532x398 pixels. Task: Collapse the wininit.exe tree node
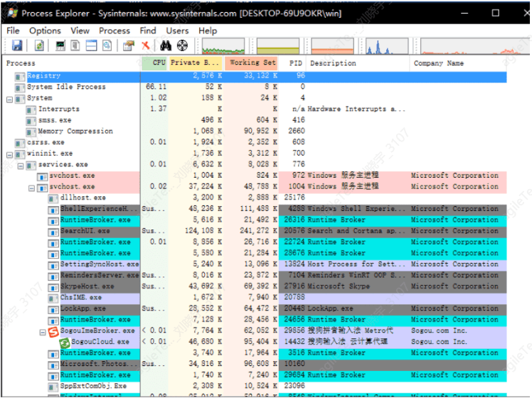tap(10, 154)
